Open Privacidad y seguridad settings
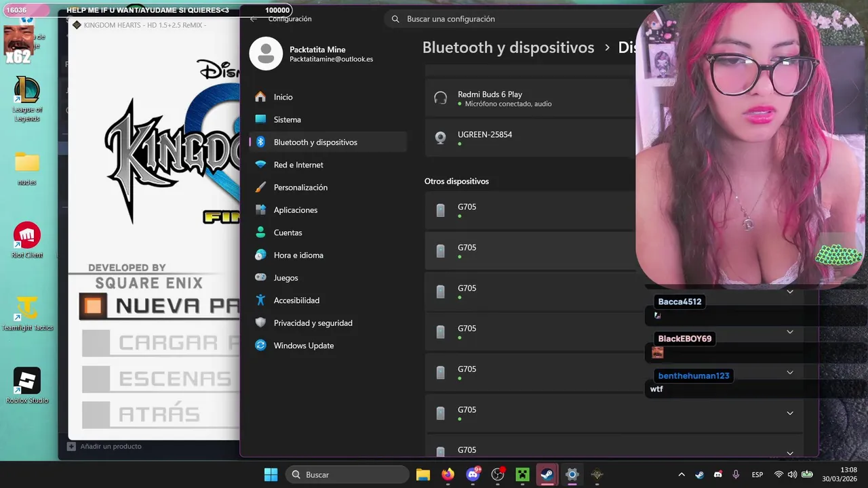The image size is (868, 488). (328, 323)
